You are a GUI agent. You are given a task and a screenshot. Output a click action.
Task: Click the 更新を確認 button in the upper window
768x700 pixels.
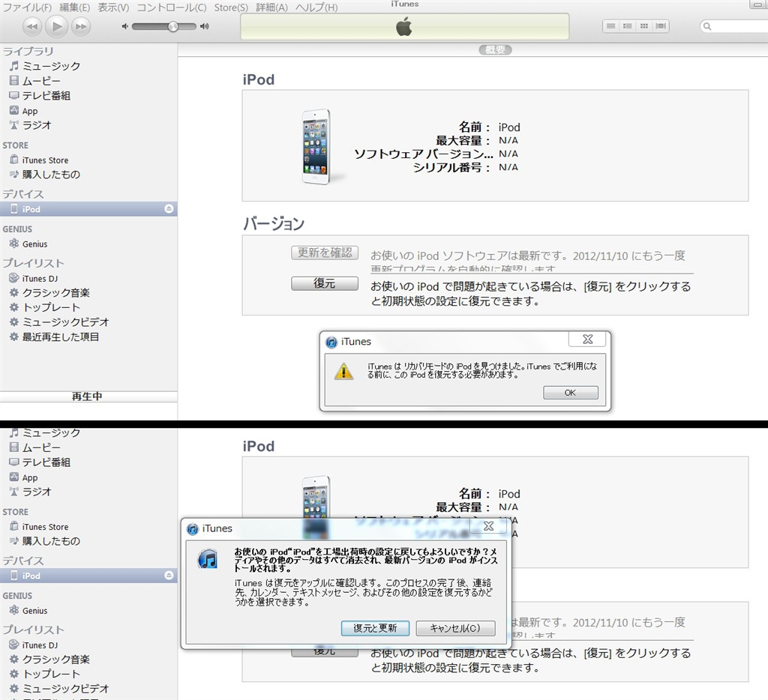325,253
